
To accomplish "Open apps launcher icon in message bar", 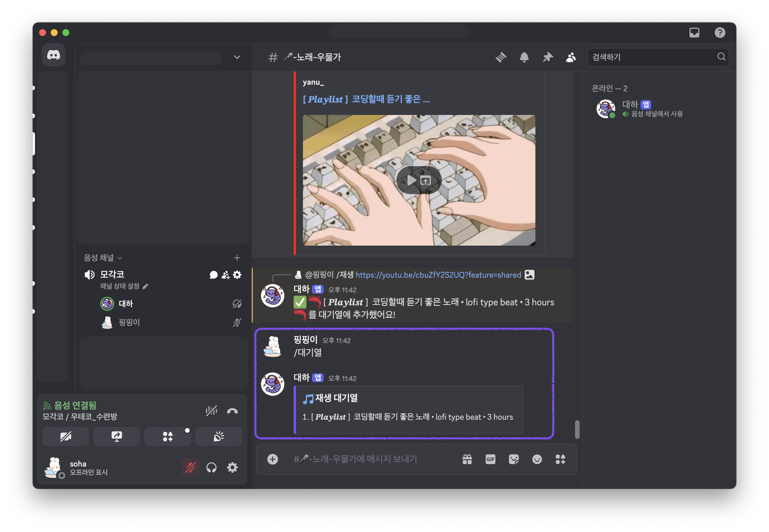I will point(560,459).
